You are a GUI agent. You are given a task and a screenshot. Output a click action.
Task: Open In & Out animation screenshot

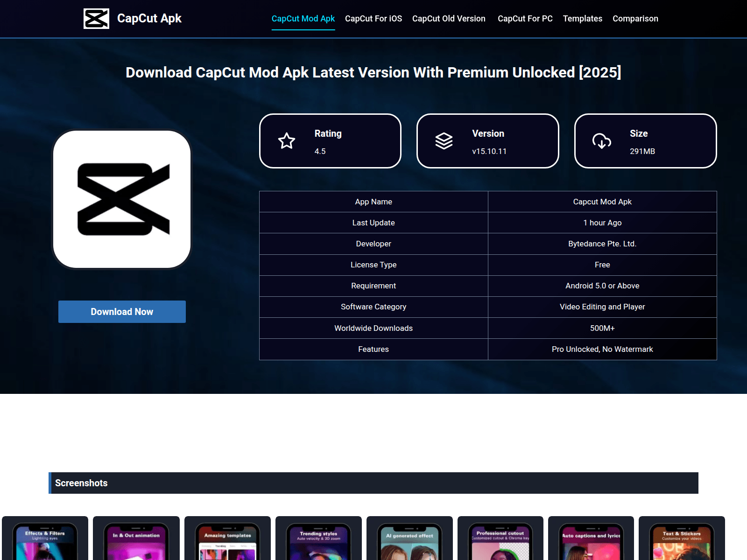pos(136,538)
